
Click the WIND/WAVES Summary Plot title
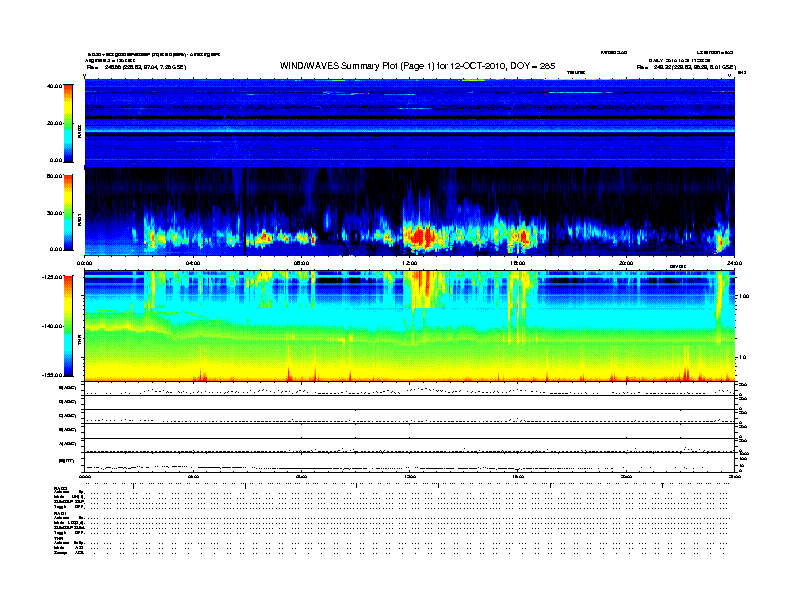tap(417, 66)
